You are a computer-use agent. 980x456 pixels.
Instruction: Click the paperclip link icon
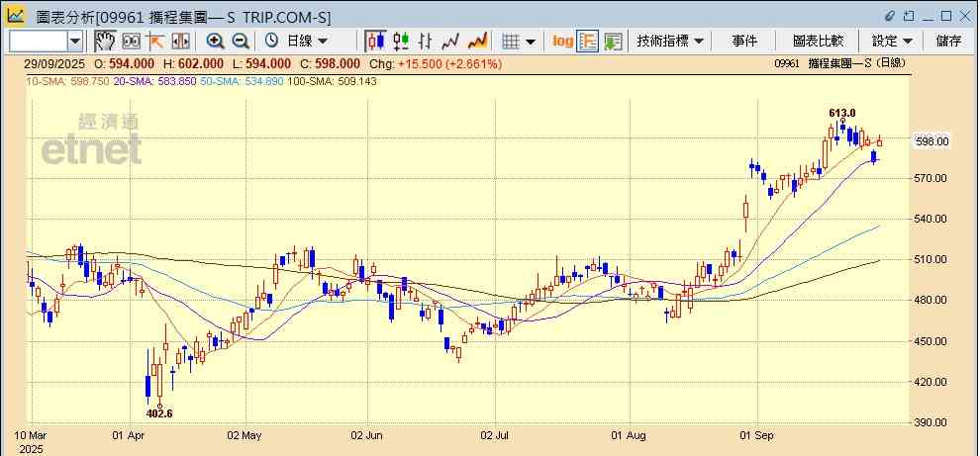pos(889,16)
